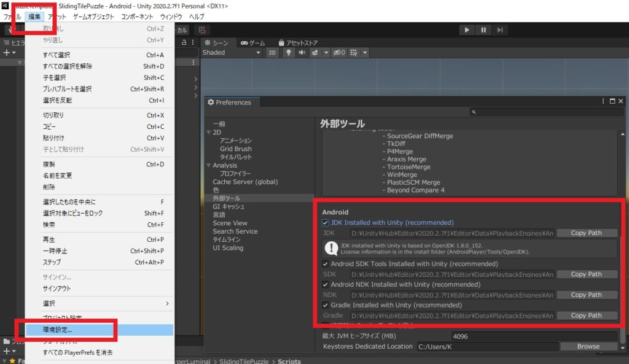
Task: Uncheck Android SDK Tools Installed with Unity
Action: pos(326,264)
